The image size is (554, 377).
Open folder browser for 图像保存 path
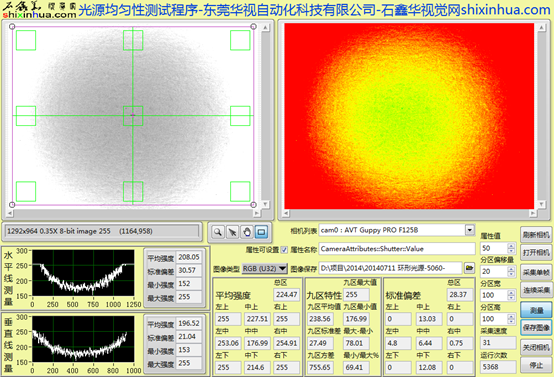point(469,268)
